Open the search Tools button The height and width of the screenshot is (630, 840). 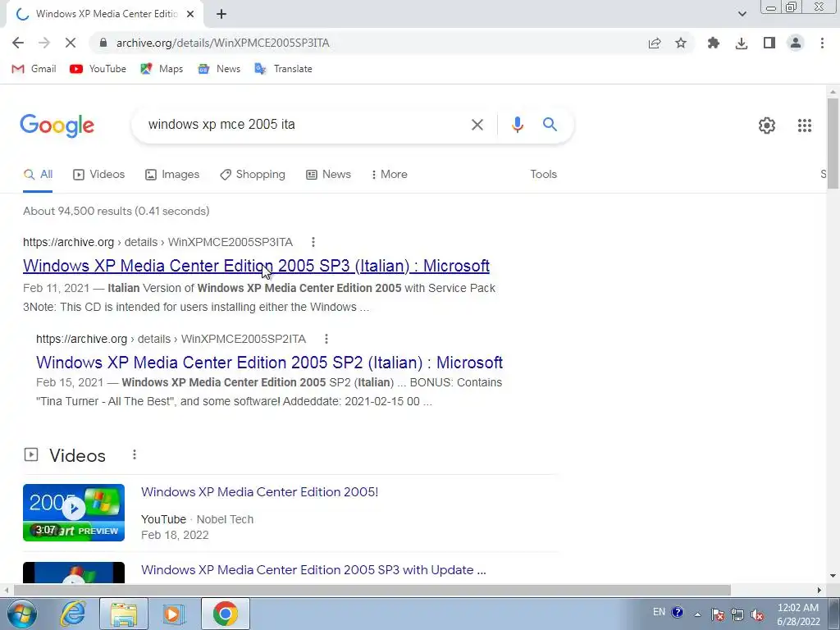coord(543,175)
